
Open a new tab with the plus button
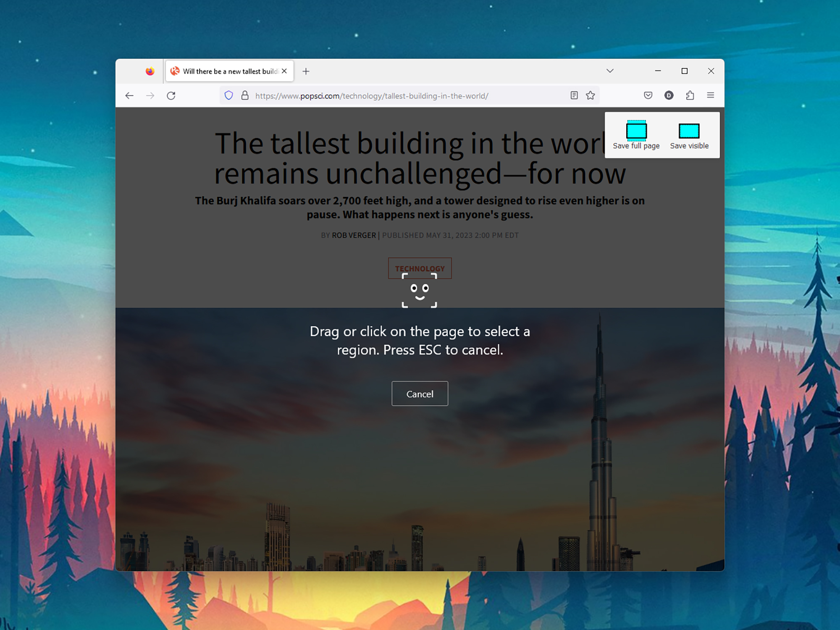306,71
